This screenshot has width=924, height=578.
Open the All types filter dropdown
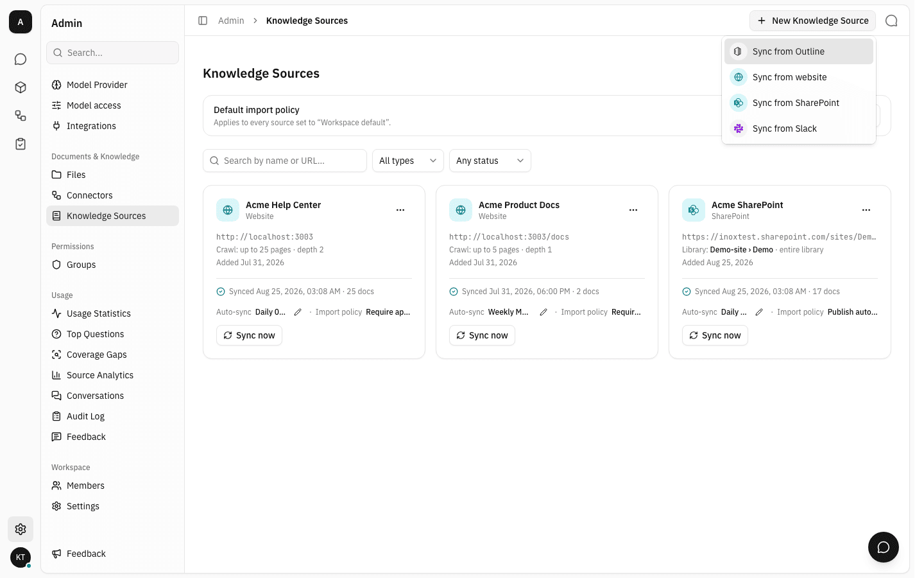(x=408, y=161)
